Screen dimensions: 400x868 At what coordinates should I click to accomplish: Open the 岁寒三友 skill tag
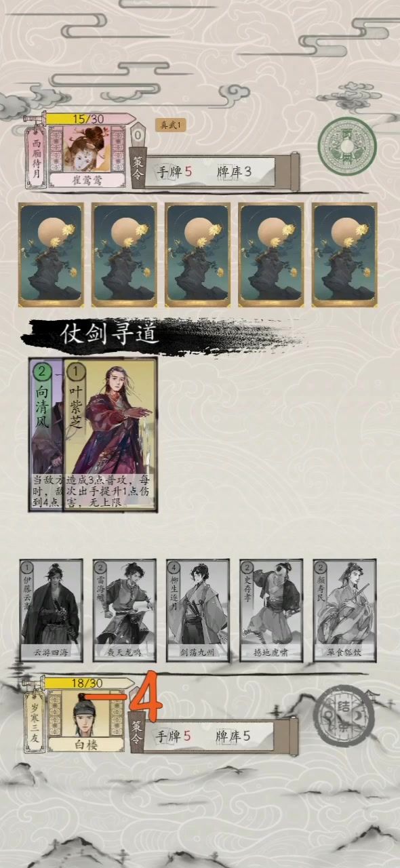[x=34, y=721]
